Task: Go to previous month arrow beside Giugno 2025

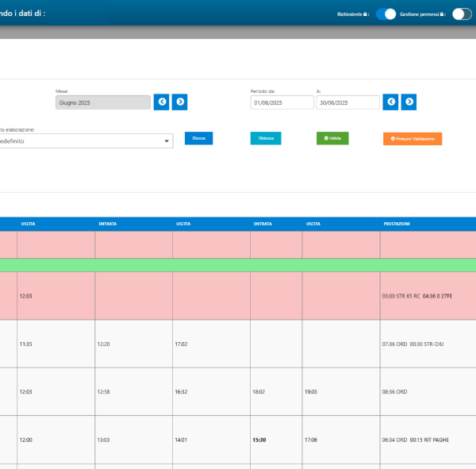Action: tap(162, 102)
